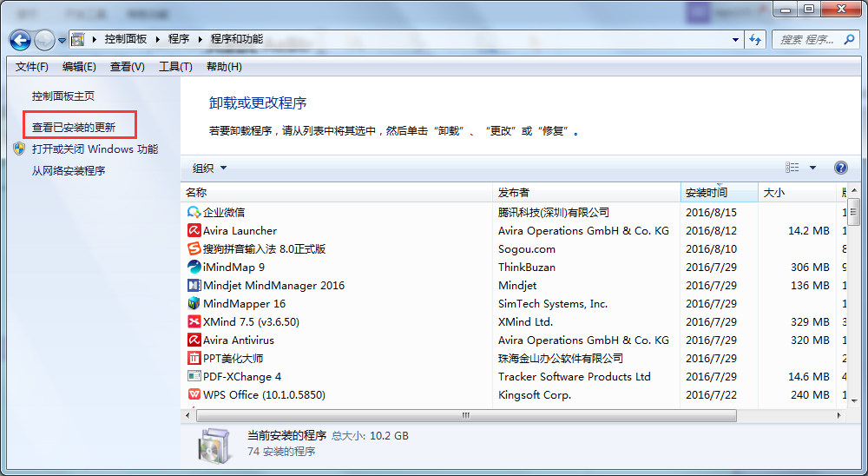Image resolution: width=868 pixels, height=476 pixels.
Task: Open 打开或关闭 Windows 功能 link
Action: 95,149
